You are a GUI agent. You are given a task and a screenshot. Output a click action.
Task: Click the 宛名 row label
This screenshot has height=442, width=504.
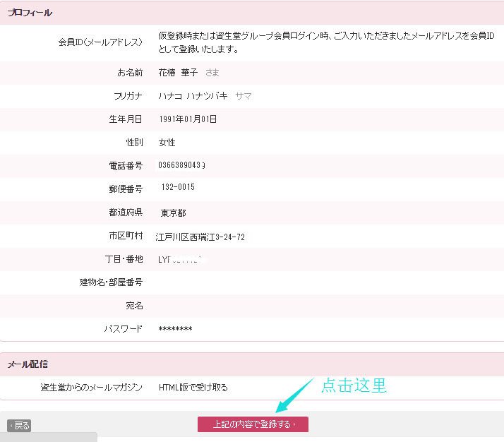tap(134, 306)
